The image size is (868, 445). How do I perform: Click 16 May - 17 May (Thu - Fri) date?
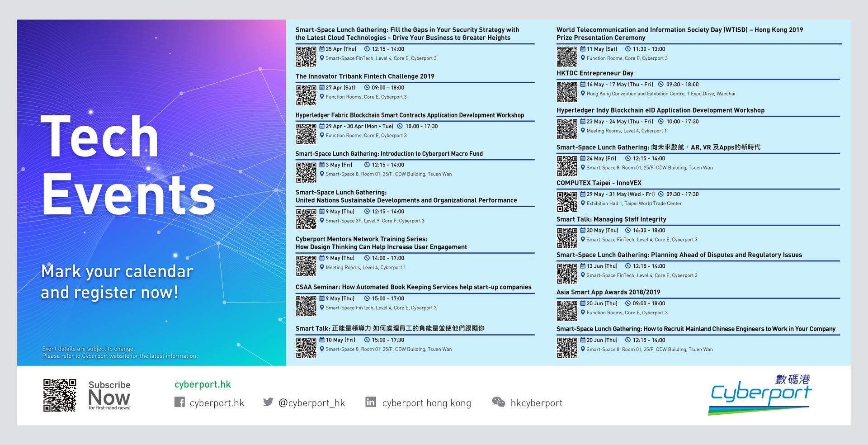(x=620, y=85)
